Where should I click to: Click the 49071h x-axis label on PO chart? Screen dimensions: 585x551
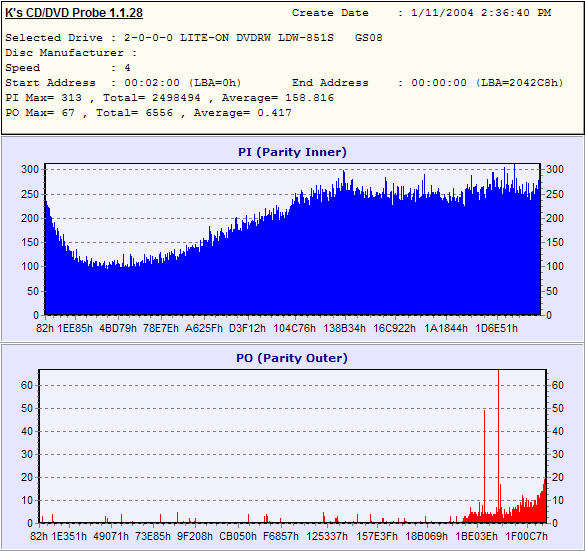tap(111, 536)
